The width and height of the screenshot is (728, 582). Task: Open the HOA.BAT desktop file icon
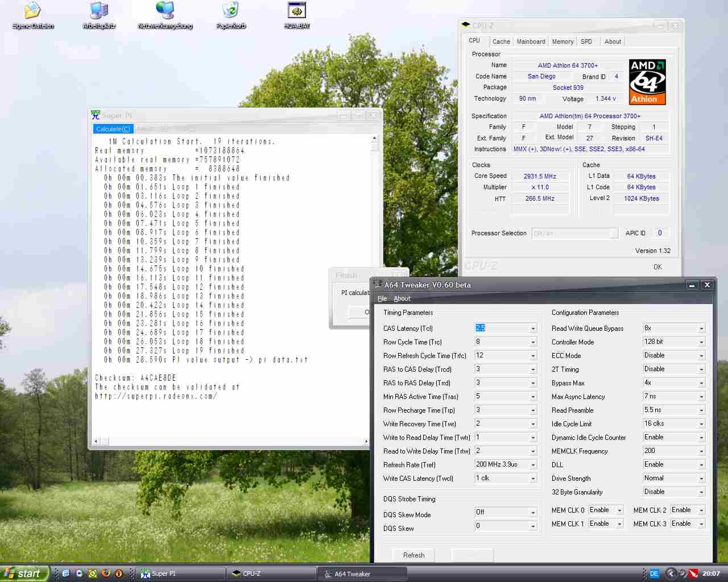(297, 15)
